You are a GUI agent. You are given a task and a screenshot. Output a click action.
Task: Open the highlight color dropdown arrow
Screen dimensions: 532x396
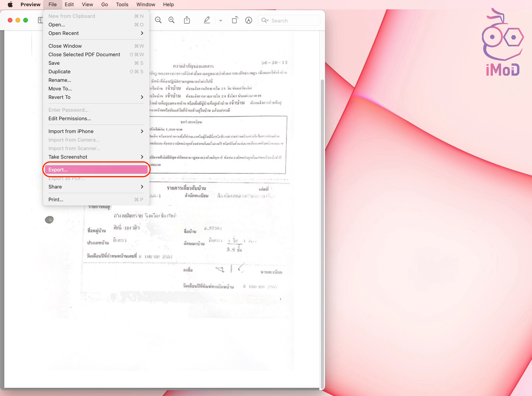tap(220, 21)
